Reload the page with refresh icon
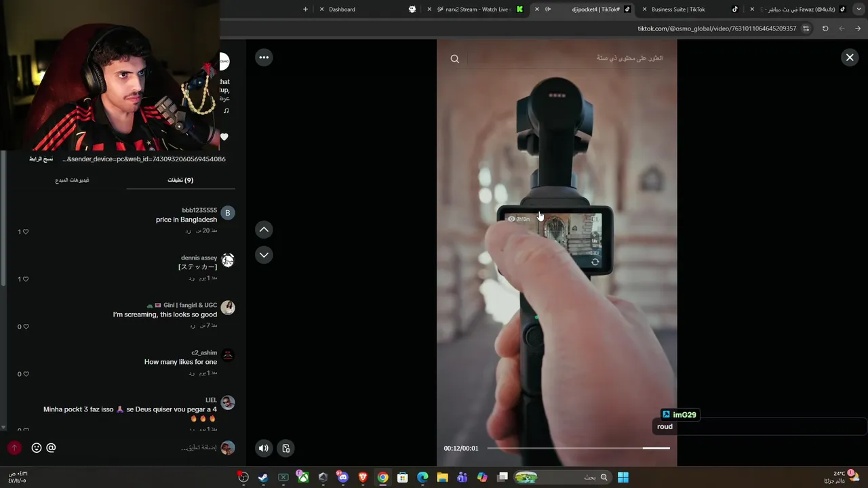 point(825,28)
